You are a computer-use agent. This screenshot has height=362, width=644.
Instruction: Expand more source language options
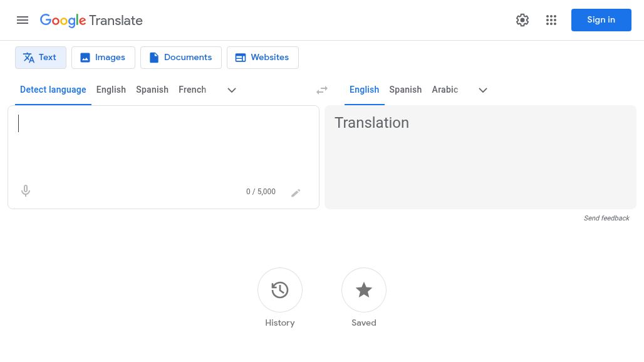[x=232, y=90]
